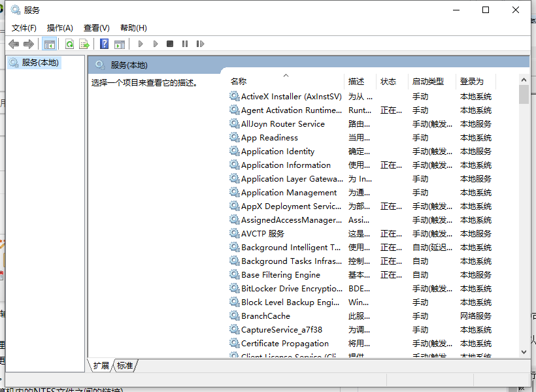Click the Restart Service toolbar icon
This screenshot has width=536, height=392.
coord(200,43)
